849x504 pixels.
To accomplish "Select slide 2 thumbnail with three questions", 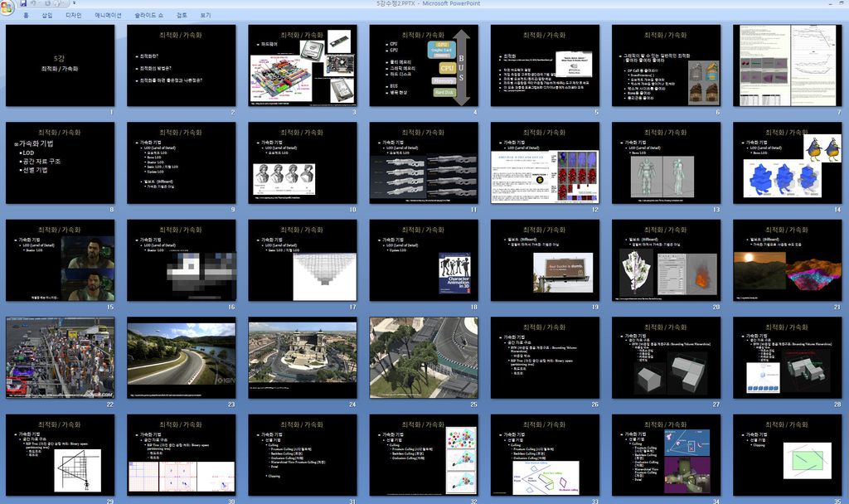I will click(x=182, y=65).
